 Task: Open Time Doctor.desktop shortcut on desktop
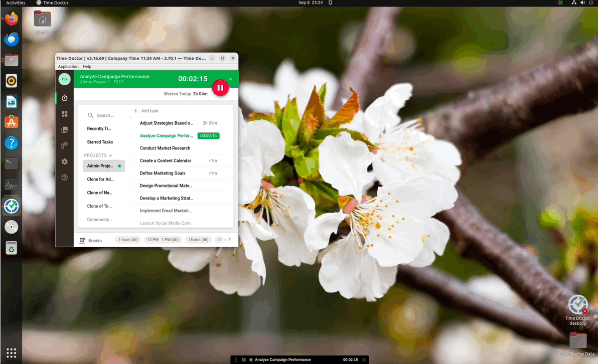point(578,310)
